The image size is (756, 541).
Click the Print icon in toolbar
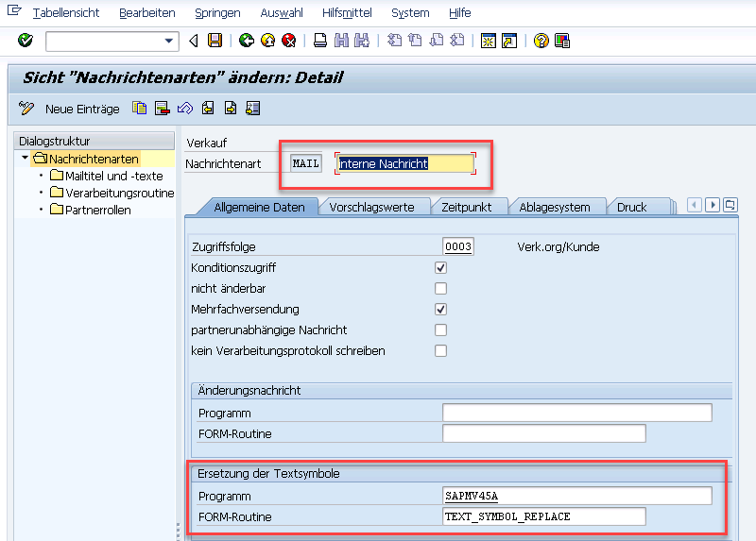[320, 41]
